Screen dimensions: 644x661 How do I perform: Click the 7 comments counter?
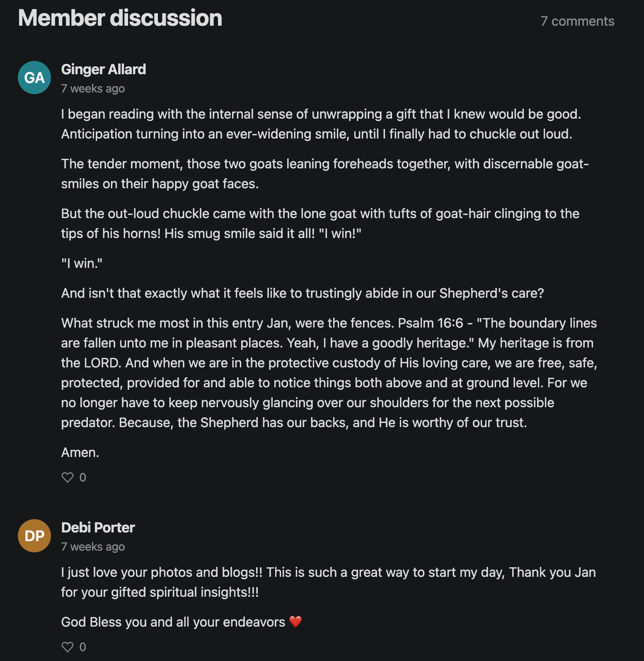pyautogui.click(x=577, y=21)
